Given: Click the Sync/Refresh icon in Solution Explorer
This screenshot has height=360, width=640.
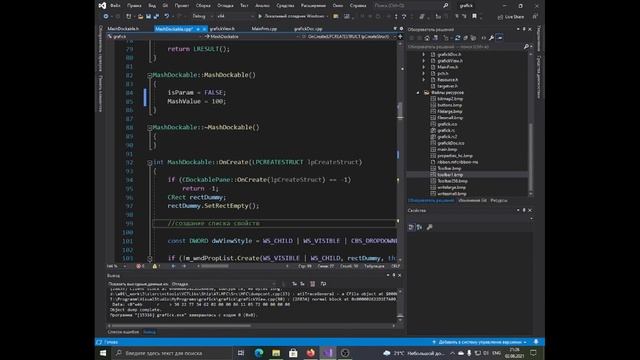Looking at the screenshot, I should click(458, 38).
